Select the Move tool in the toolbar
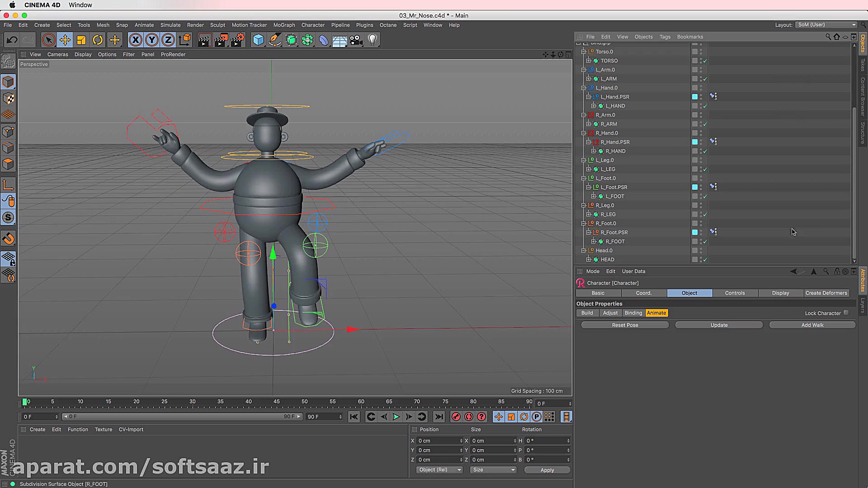Image resolution: width=868 pixels, height=488 pixels. pos(65,40)
